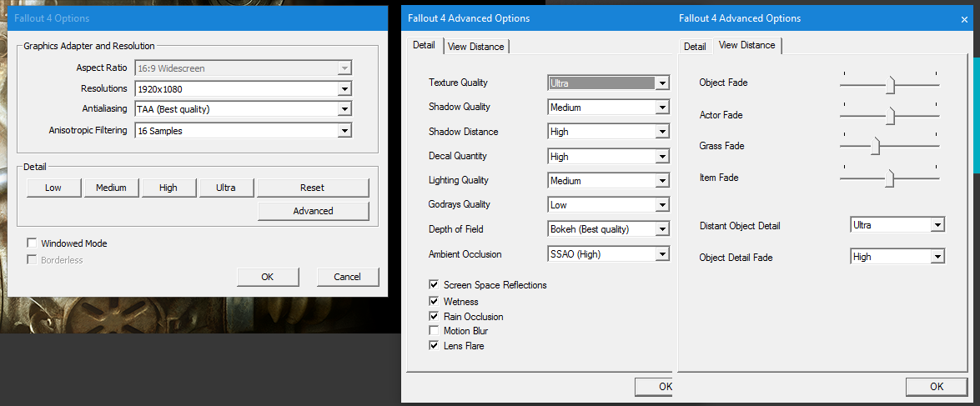
Task: Close the Advanced Options View Distance window
Action: click(x=964, y=18)
